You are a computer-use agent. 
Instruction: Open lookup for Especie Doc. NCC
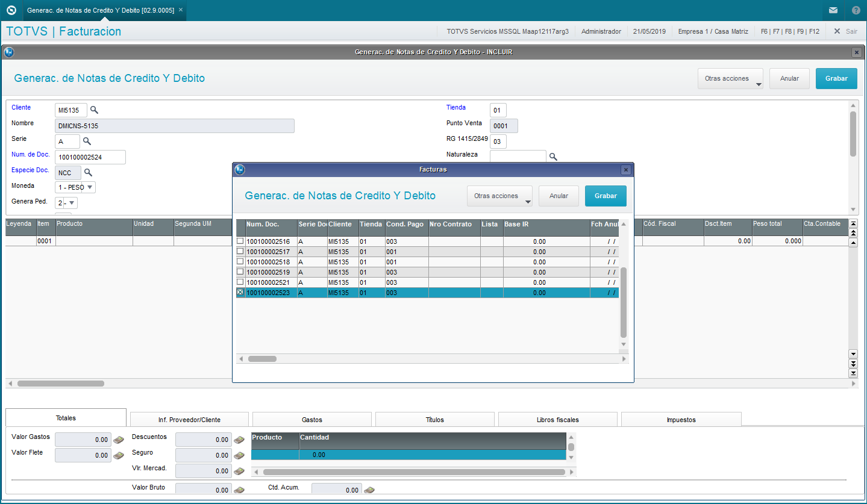(x=88, y=173)
